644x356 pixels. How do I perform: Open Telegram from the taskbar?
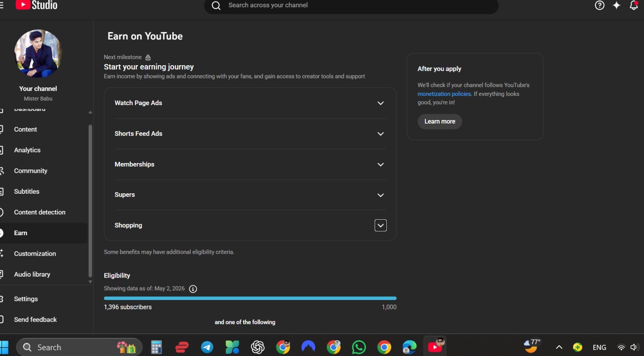coord(207,347)
